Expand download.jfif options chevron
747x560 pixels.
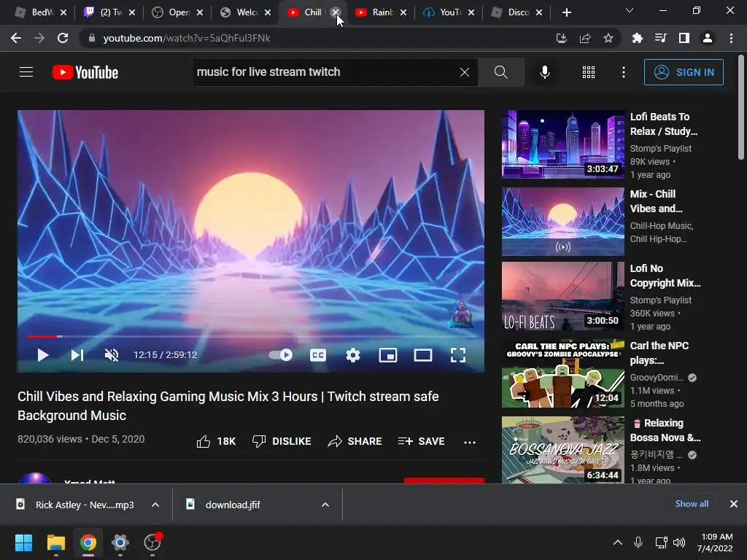[325, 505]
